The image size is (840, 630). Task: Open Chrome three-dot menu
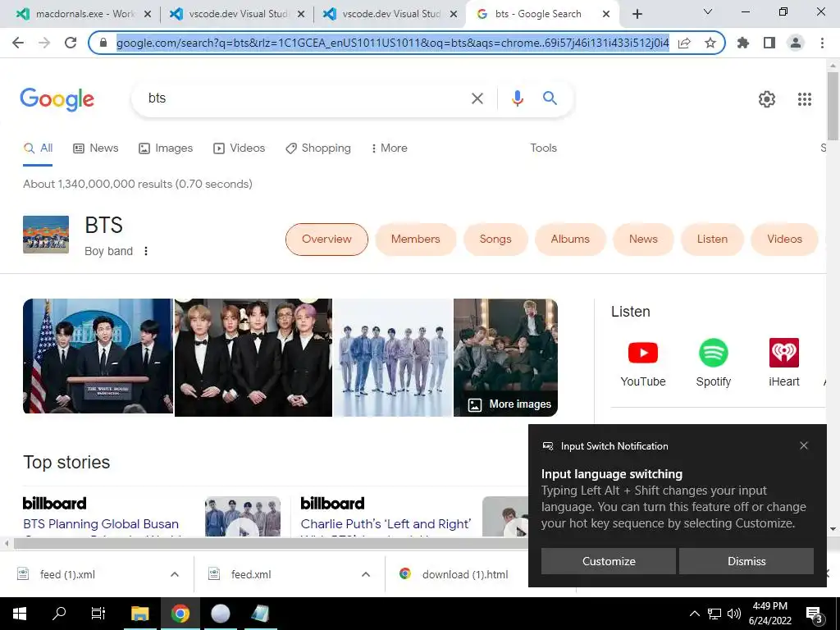point(822,43)
